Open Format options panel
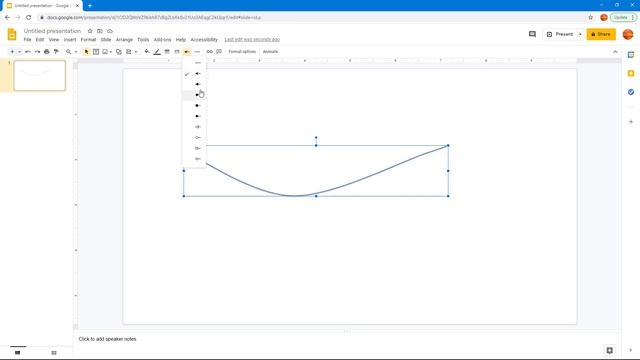Screen dimensions: 640x360 pos(242,52)
